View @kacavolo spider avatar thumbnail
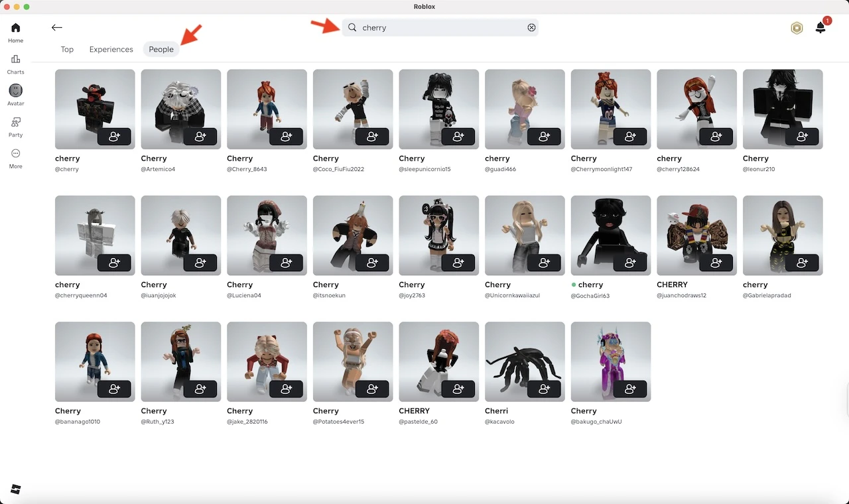This screenshot has width=849, height=504. (525, 361)
